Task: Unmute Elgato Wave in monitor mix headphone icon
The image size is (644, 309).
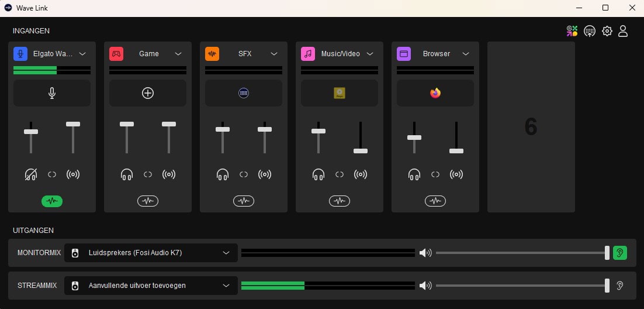Action: (x=31, y=174)
